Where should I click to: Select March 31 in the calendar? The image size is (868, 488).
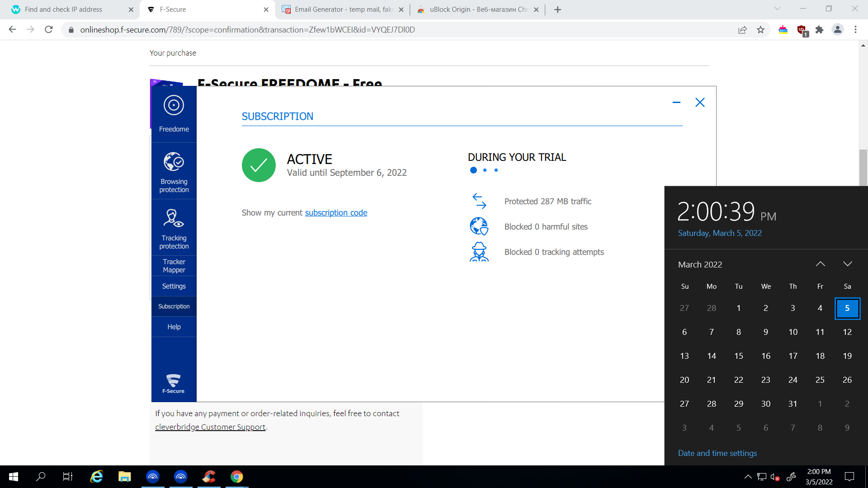click(793, 404)
